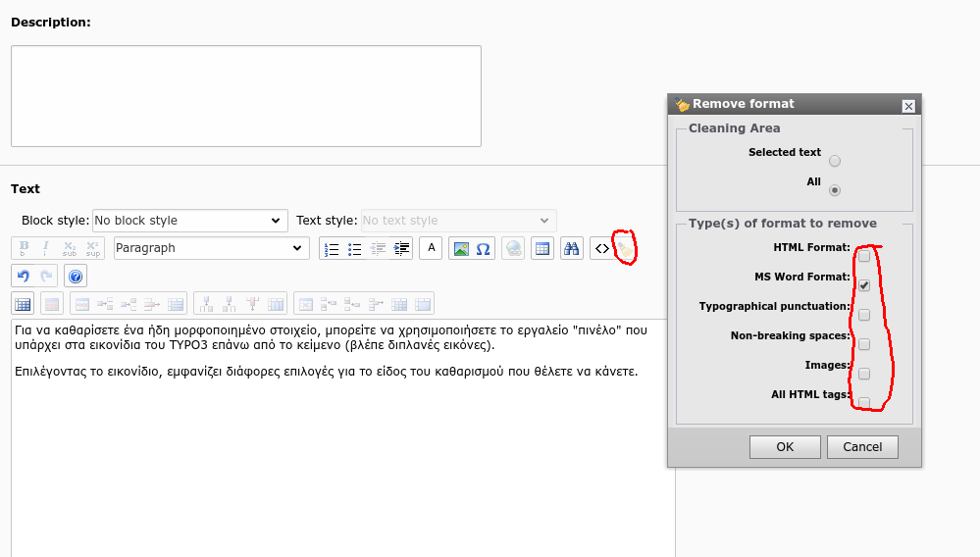Viewport: 980px width, 557px height.
Task: Click the insert table icon
Action: coord(542,249)
